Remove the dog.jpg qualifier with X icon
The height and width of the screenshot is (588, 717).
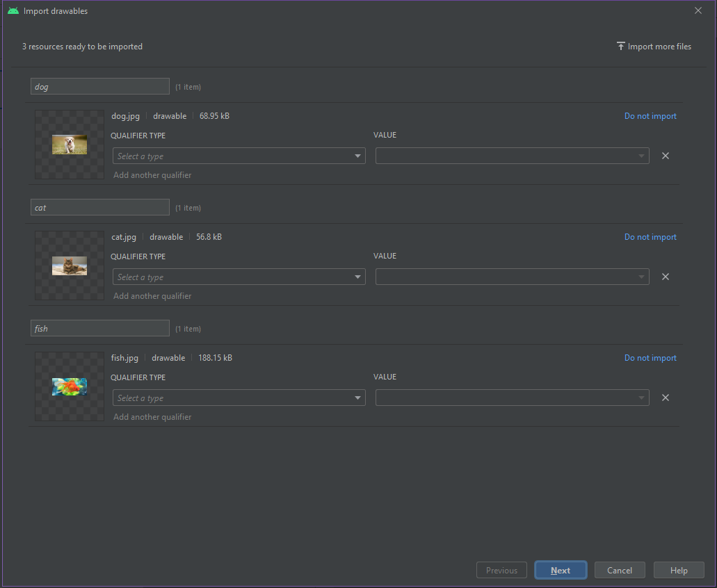click(665, 156)
